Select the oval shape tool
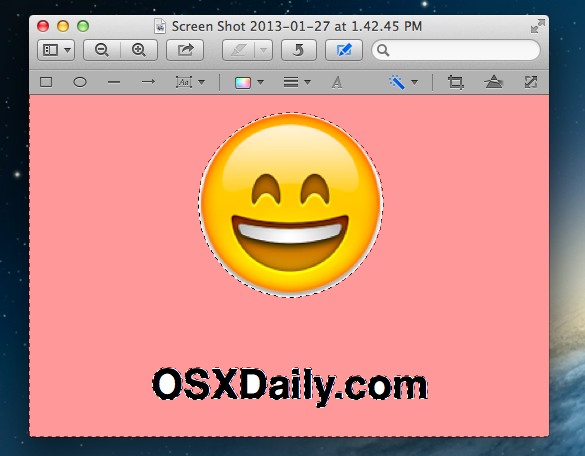This screenshot has width=585, height=456. click(x=80, y=82)
